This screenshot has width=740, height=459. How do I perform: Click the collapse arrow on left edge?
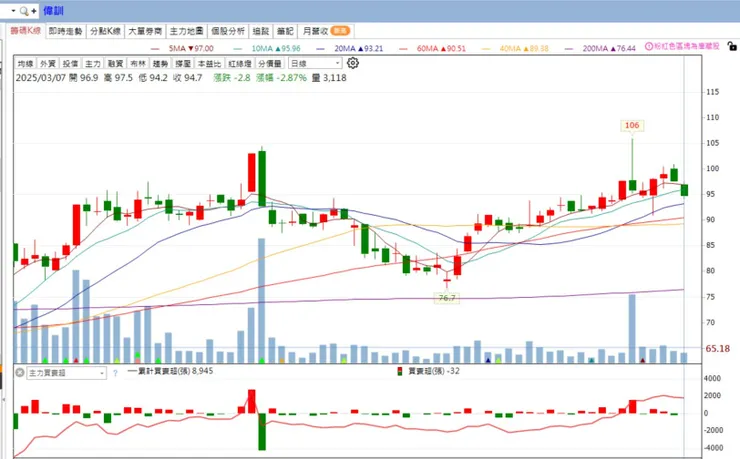click(x=4, y=400)
